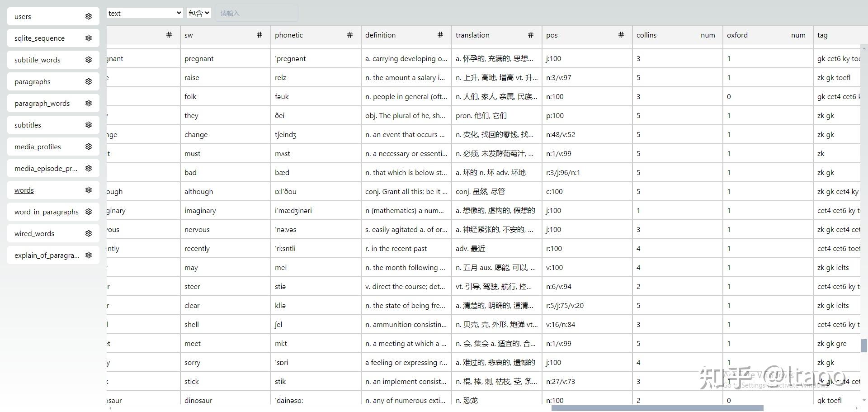
Task: Click the translation 'adv. 最近'
Action: (496, 249)
